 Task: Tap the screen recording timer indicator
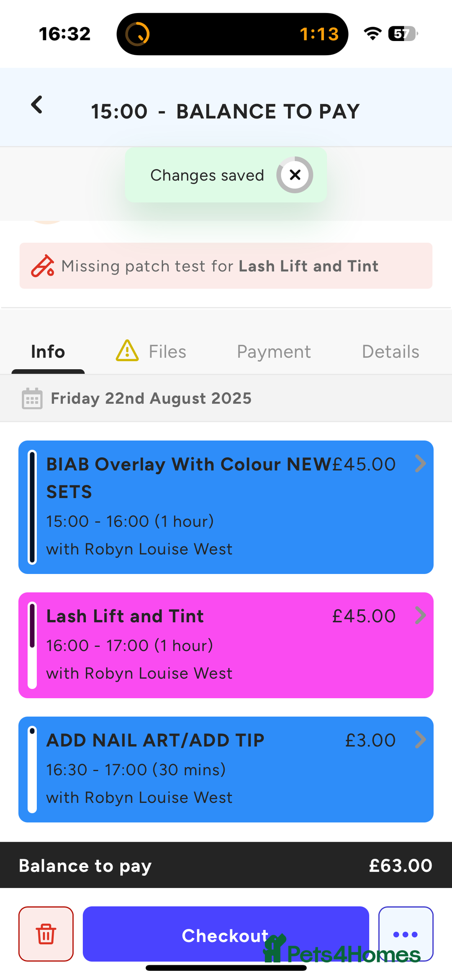pyautogui.click(x=232, y=34)
